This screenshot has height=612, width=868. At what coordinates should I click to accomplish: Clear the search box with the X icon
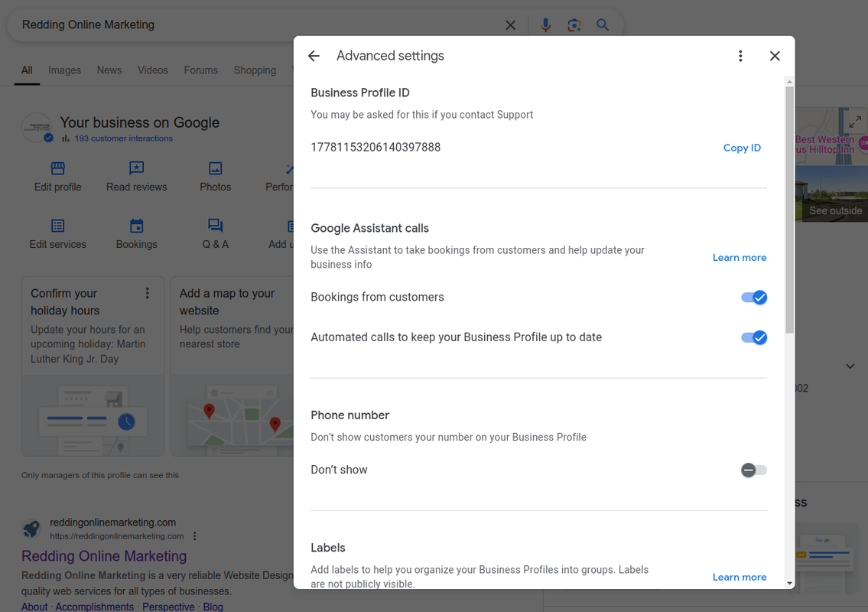click(510, 25)
